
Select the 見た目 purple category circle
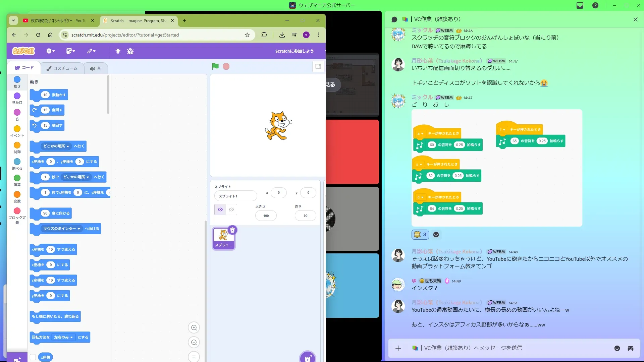(x=17, y=96)
